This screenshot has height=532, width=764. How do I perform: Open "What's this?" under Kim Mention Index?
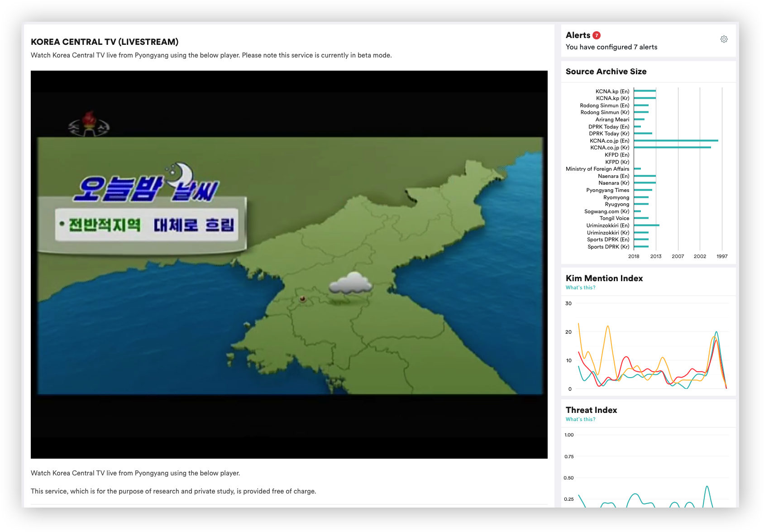point(580,288)
